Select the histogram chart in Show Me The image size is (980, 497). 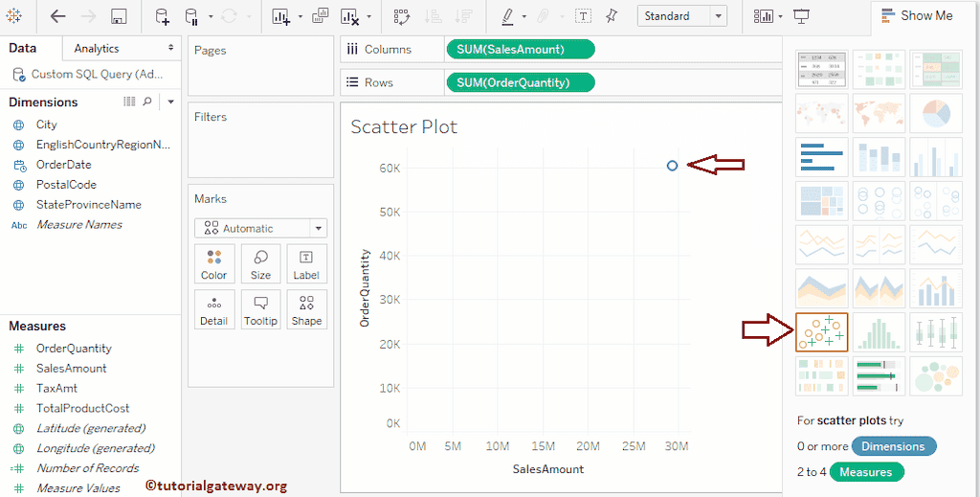coord(879,332)
